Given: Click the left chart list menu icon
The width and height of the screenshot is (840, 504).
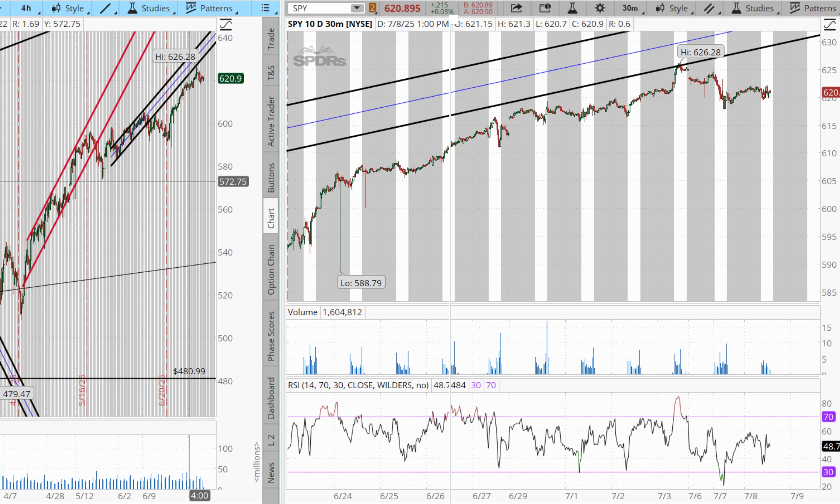Looking at the screenshot, I should (x=266, y=8).
